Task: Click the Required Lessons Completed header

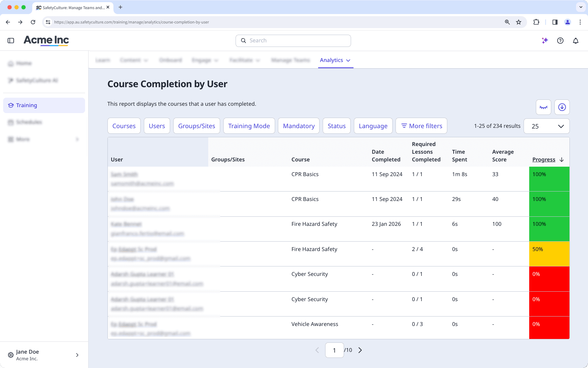Action: tap(426, 152)
